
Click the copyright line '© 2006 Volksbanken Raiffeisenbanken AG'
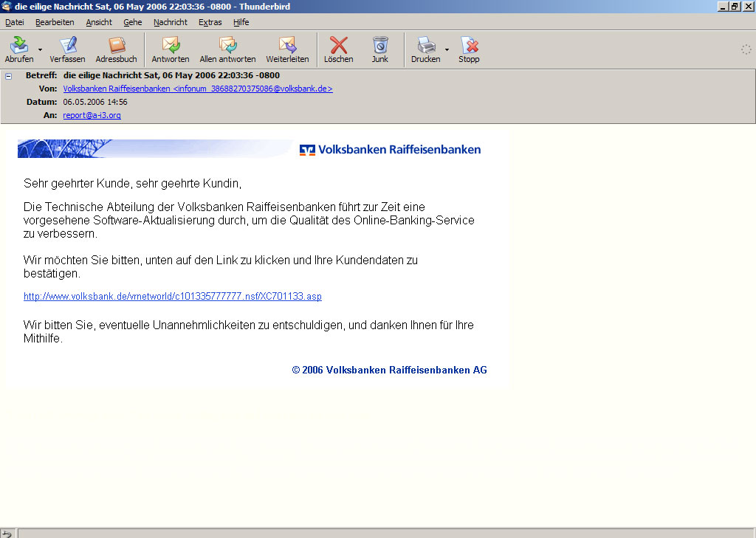[390, 370]
